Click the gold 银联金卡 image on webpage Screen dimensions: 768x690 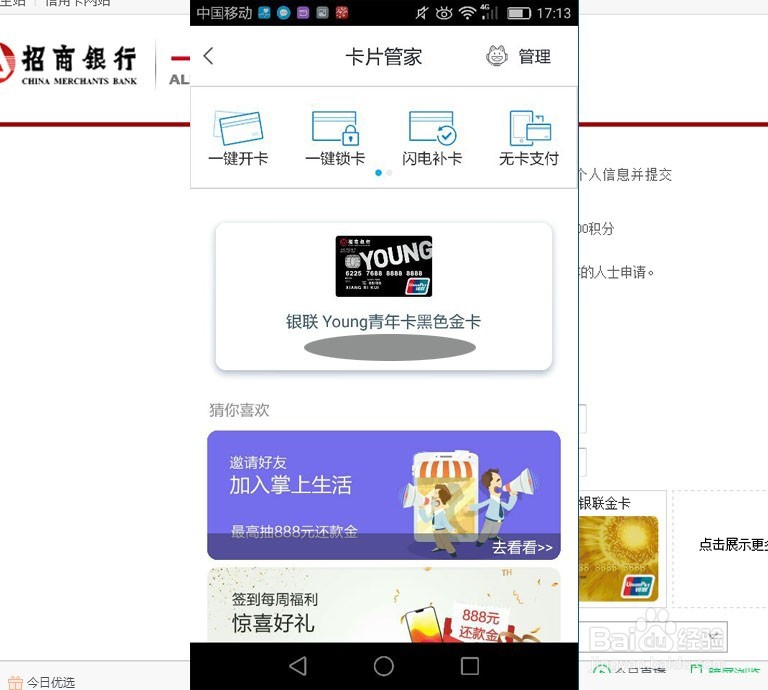(619, 558)
